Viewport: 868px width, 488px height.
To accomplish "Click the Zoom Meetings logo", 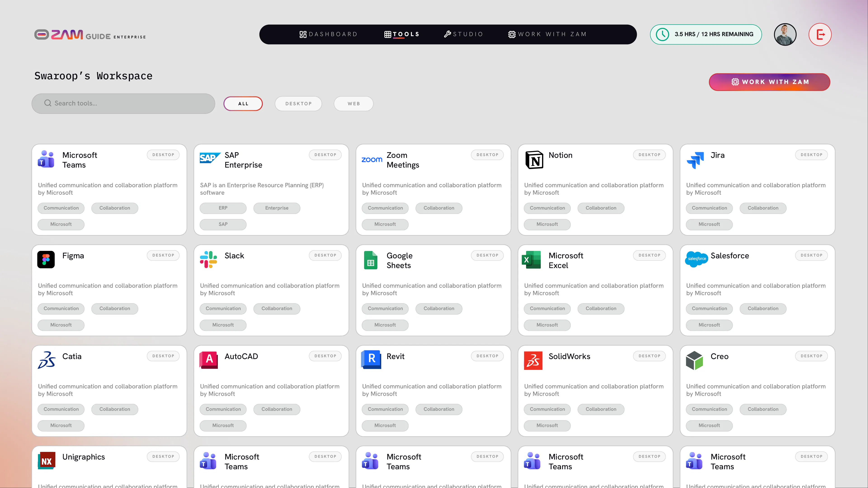I will [x=372, y=159].
